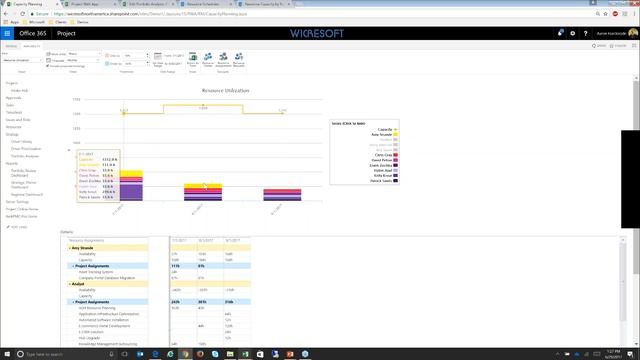This screenshot has height=360, width=640.
Task: Click the browser back arrow
Action: coord(6,14)
